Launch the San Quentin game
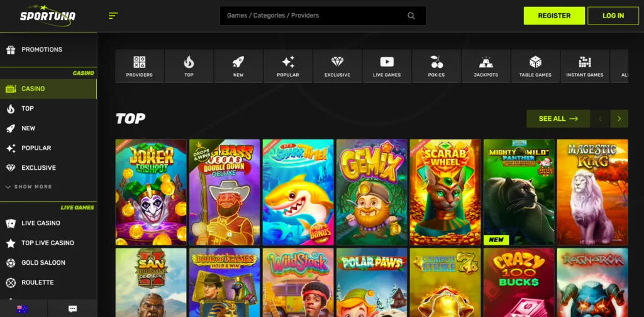Viewport: 644px width, 317px height. (x=151, y=282)
